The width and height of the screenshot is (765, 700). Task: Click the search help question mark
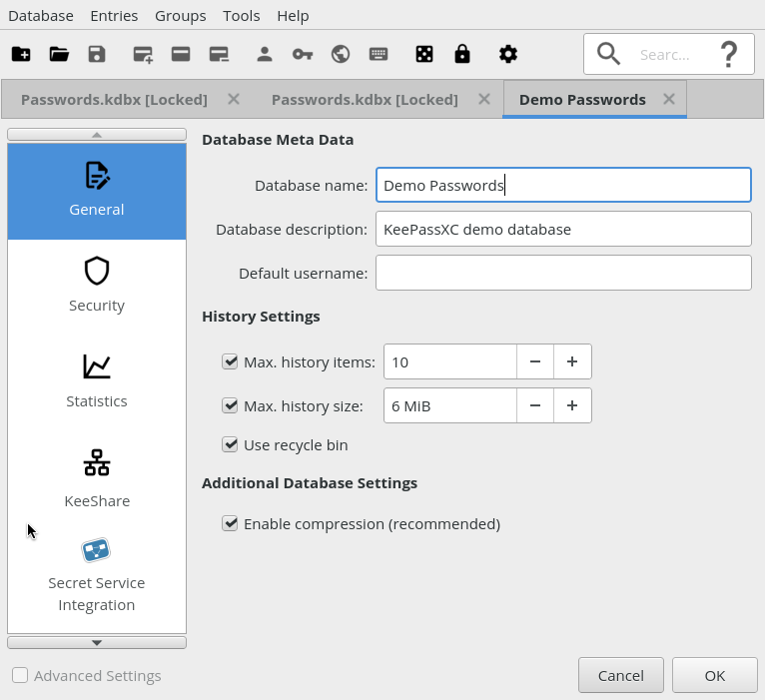tap(729, 54)
